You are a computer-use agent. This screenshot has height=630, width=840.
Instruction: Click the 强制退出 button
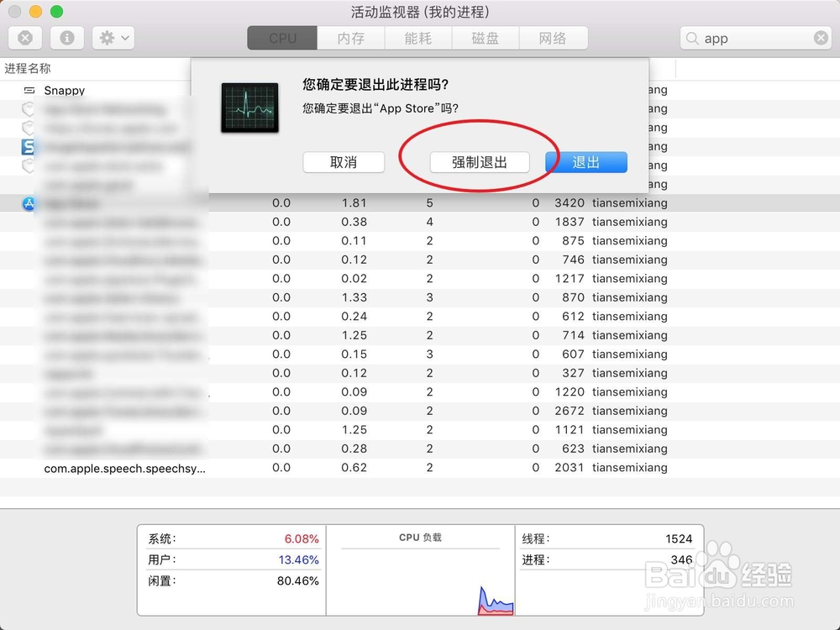[x=480, y=162]
